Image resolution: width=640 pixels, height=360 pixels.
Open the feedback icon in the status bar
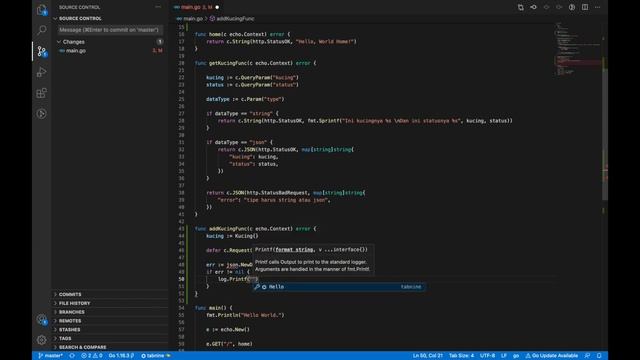coord(587,356)
